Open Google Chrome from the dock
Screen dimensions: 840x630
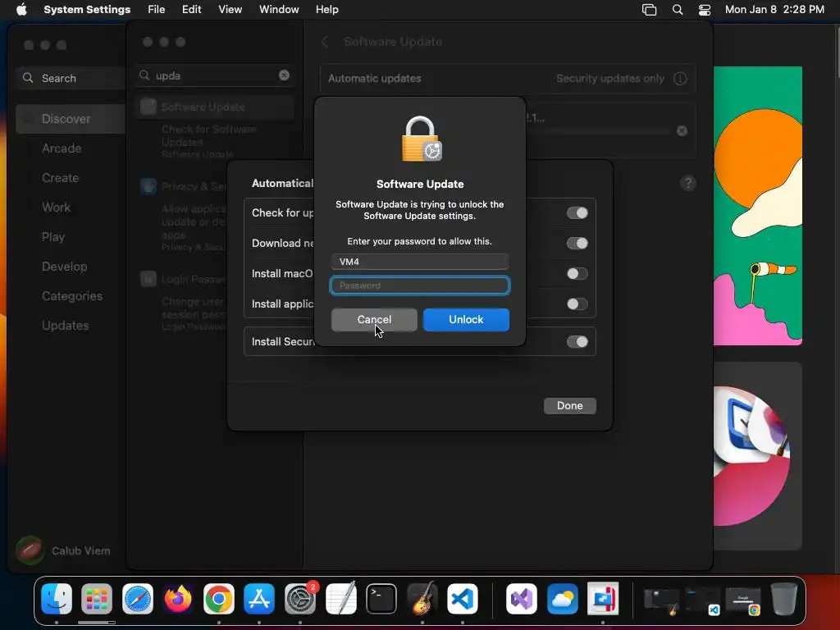coord(218,599)
